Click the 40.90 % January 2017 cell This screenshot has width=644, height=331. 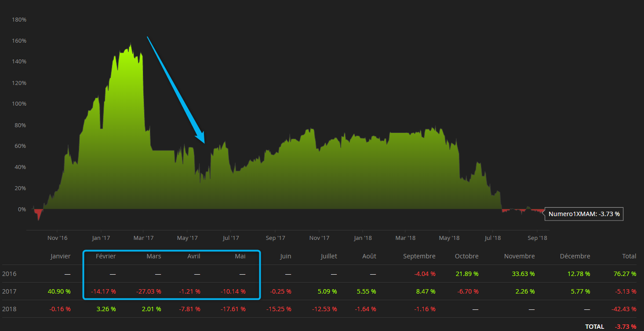[58, 291]
